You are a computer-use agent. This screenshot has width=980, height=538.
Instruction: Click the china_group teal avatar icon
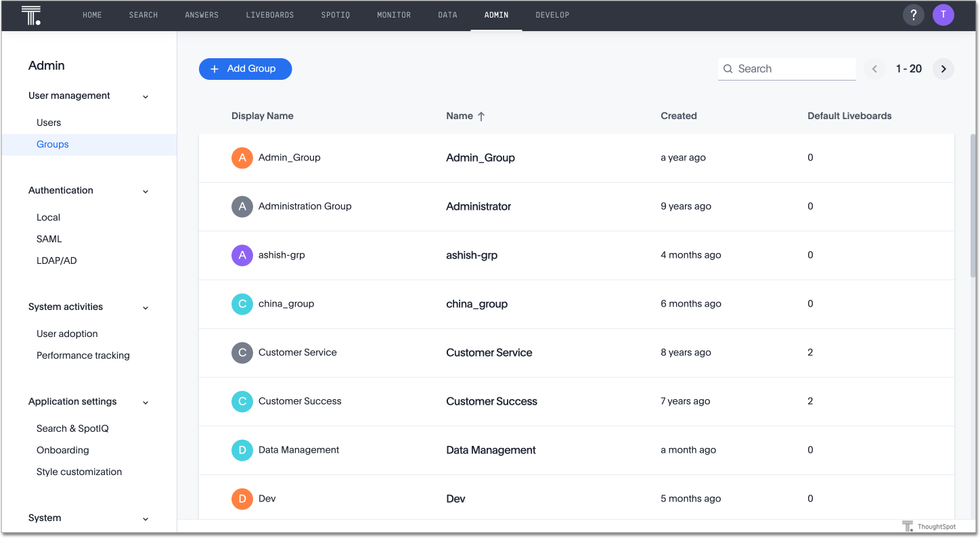coord(242,304)
